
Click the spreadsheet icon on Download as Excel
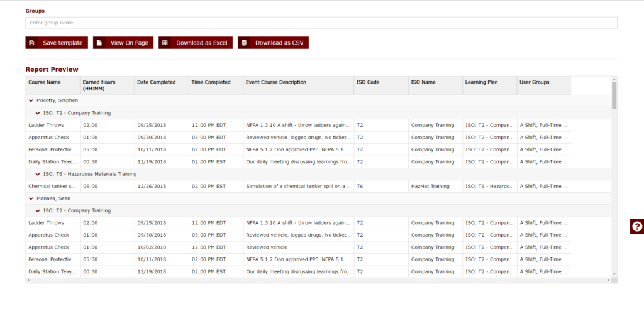165,43
